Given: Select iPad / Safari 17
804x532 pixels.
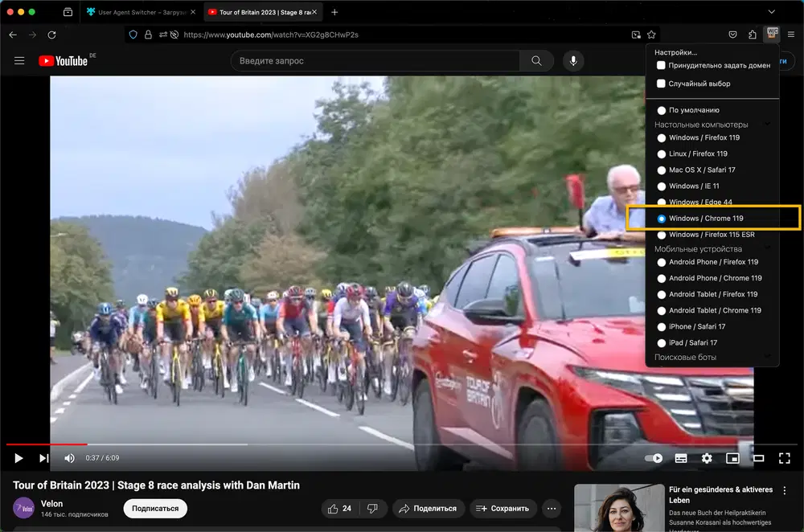Looking at the screenshot, I should point(662,343).
